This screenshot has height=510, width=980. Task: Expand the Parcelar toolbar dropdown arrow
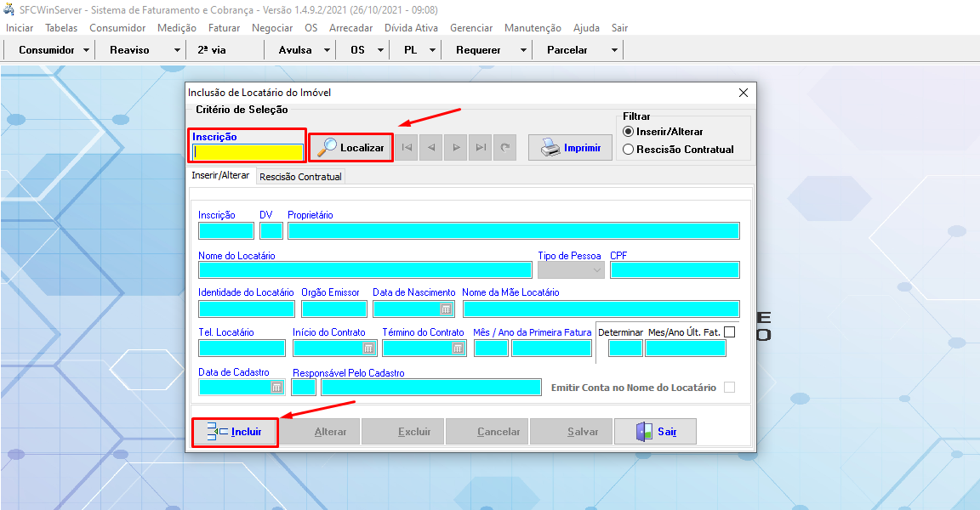point(614,50)
